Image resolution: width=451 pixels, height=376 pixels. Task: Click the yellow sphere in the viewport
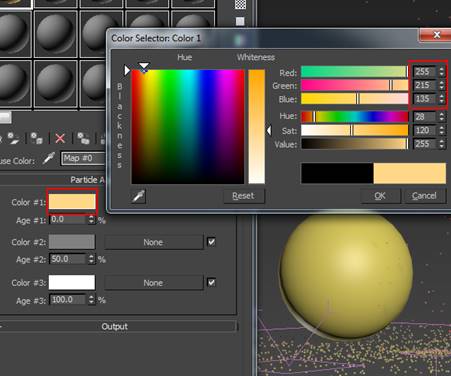tap(347, 275)
